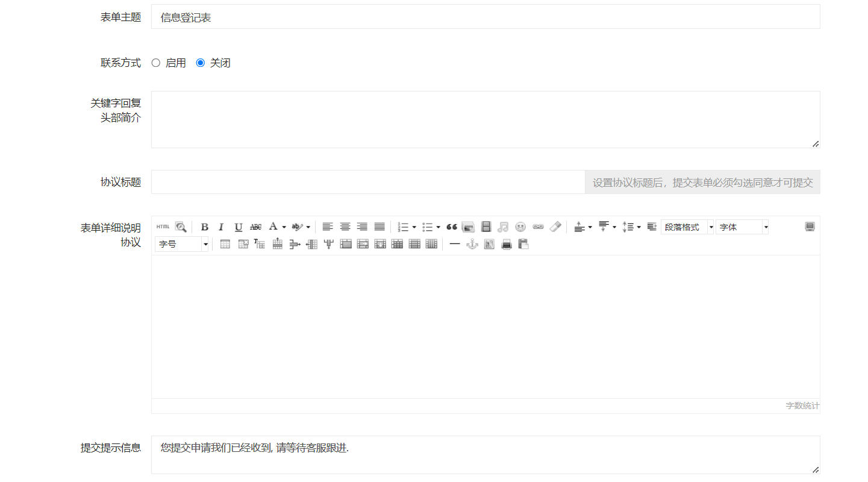Screen dimensions: 868x482
Task: Delete the current table
Action: point(243,244)
